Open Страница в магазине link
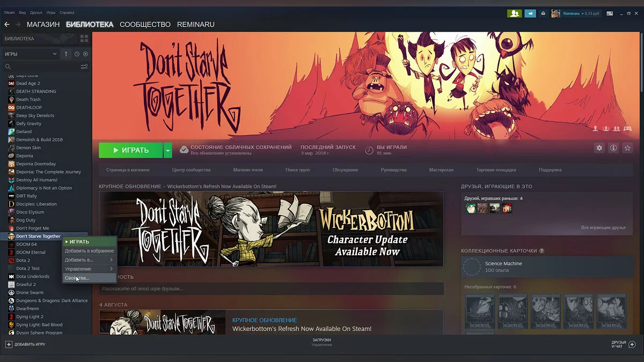This screenshot has width=644, height=362. pyautogui.click(x=128, y=170)
